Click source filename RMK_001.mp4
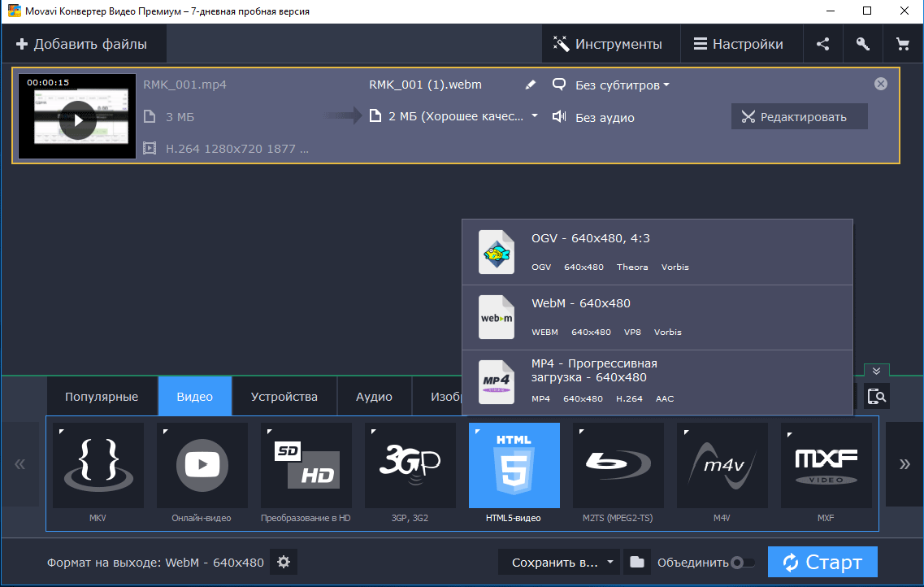This screenshot has width=924, height=587. click(x=184, y=85)
